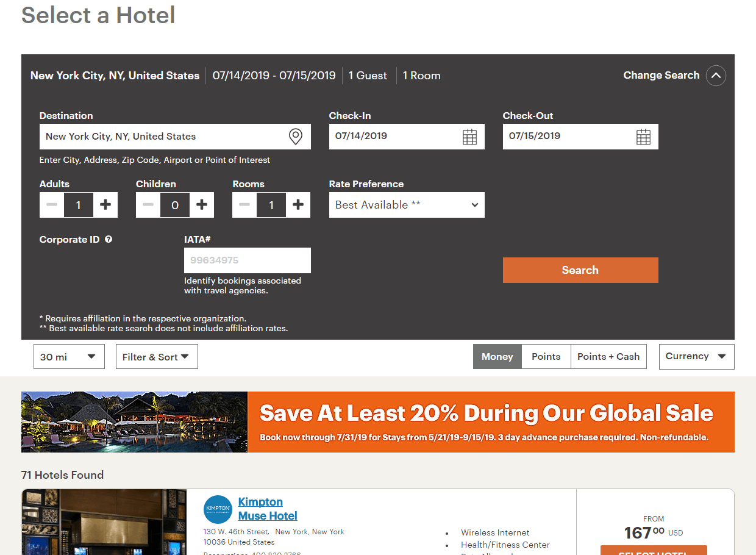Click the '1 Room' summary text
This screenshot has width=756, height=555.
pos(421,76)
